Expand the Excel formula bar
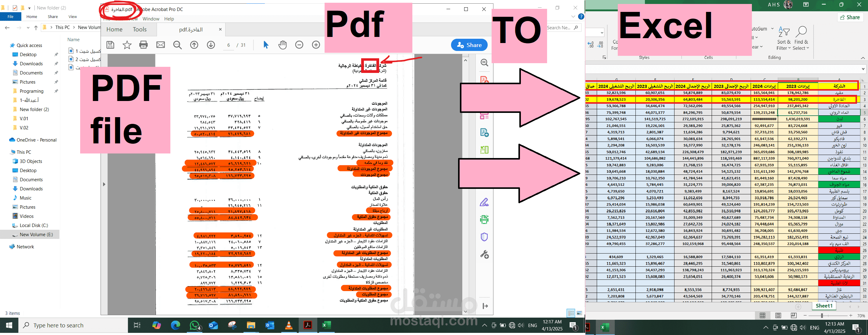This screenshot has width=868, height=335. 863,69
